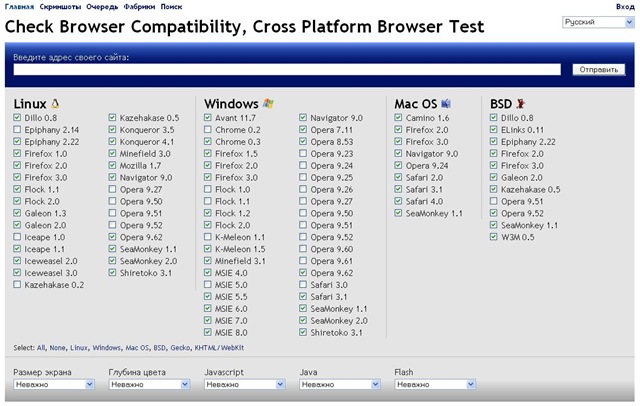Click the Отправить submit button

(x=598, y=70)
